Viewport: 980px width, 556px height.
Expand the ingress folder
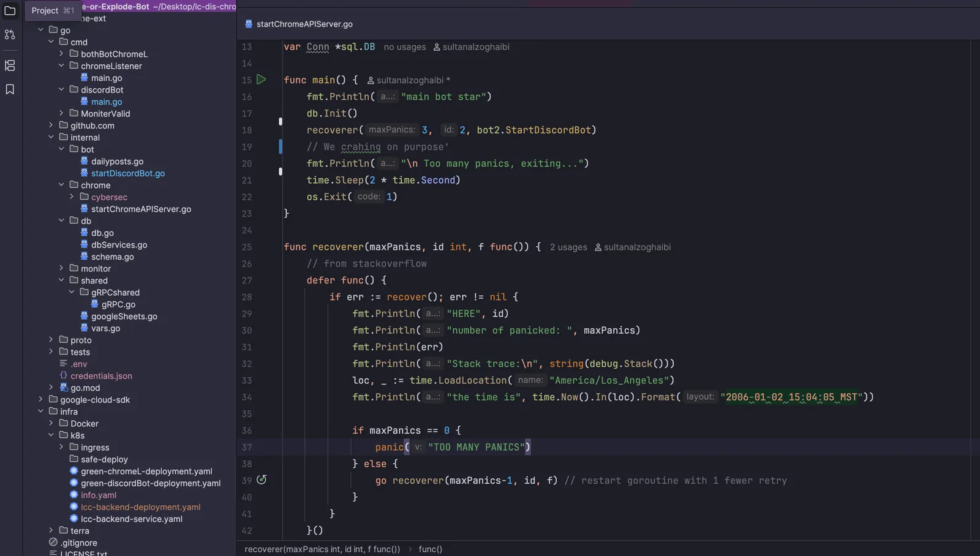click(61, 447)
